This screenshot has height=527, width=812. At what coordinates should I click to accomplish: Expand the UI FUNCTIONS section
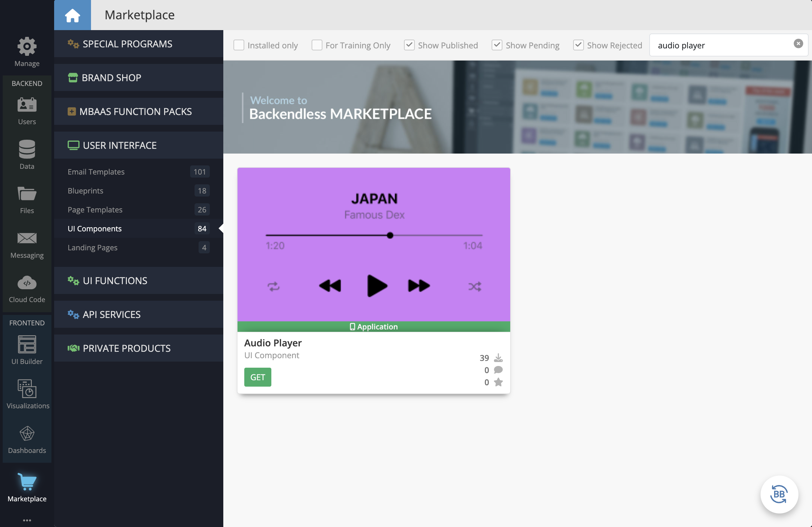138,280
